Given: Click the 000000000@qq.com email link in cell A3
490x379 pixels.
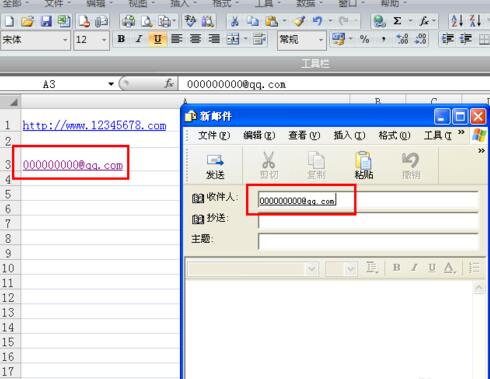Looking at the screenshot, I should pyautogui.click(x=73, y=165).
